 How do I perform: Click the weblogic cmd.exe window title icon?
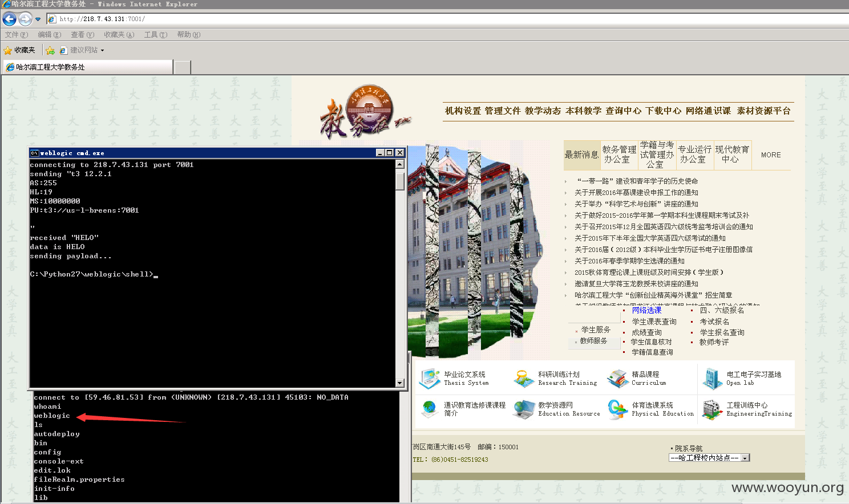coord(34,153)
